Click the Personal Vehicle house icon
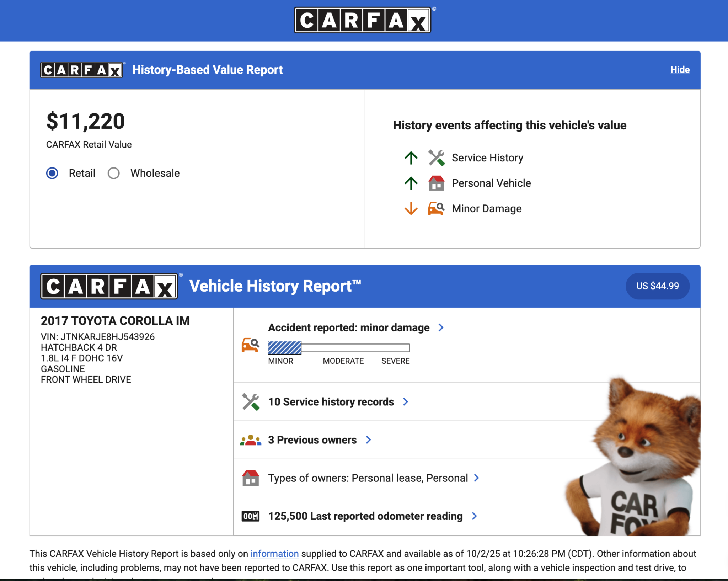Screen dimensions: 728x581 [x=436, y=183]
